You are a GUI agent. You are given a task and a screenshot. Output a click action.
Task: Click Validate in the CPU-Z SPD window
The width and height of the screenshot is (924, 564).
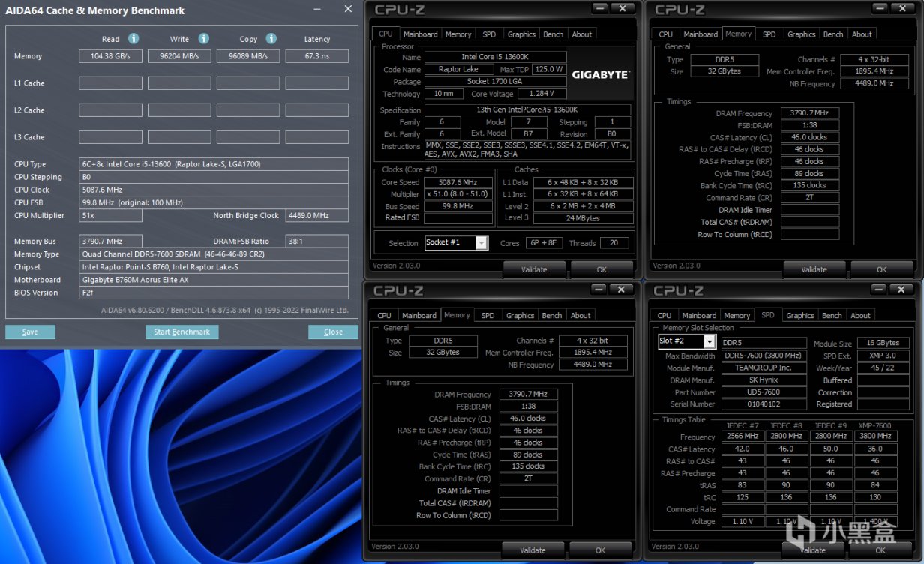(813, 550)
